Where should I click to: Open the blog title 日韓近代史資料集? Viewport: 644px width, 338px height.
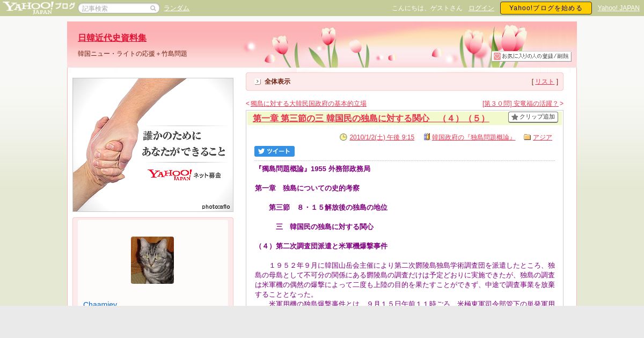click(x=112, y=38)
